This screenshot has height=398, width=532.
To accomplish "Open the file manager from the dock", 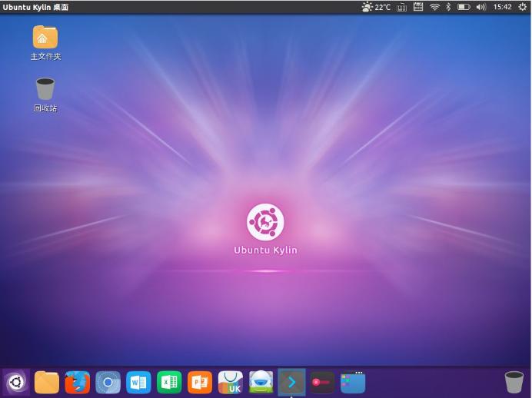I will tap(47, 382).
